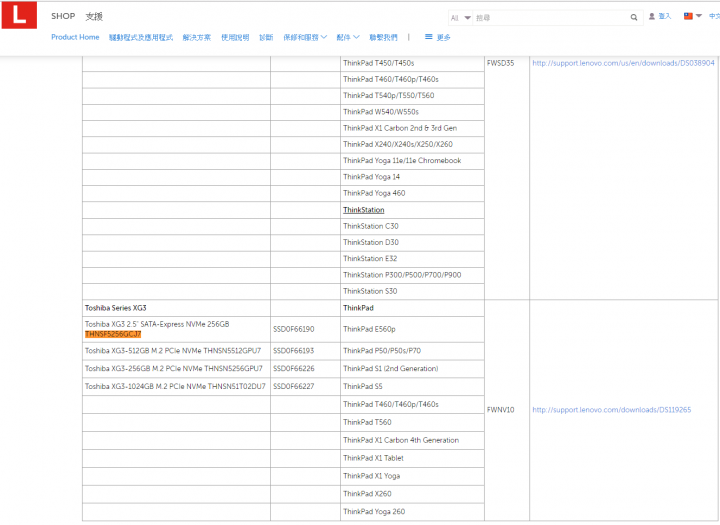Open 診斷 tab

(x=266, y=37)
